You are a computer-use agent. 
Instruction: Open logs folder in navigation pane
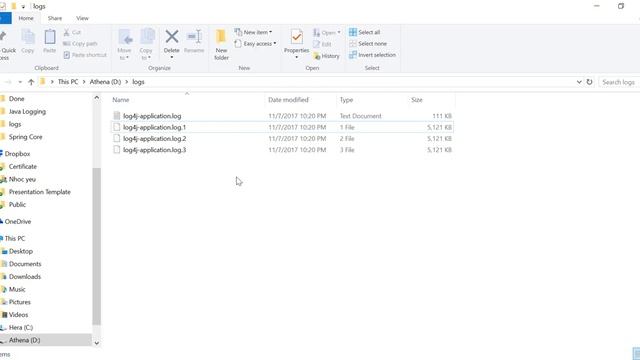tap(15, 124)
